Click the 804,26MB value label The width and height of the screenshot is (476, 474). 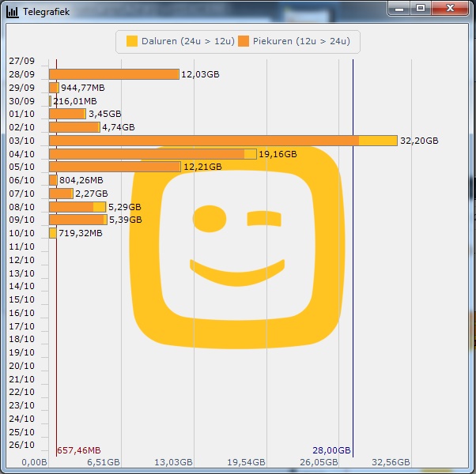(x=81, y=180)
